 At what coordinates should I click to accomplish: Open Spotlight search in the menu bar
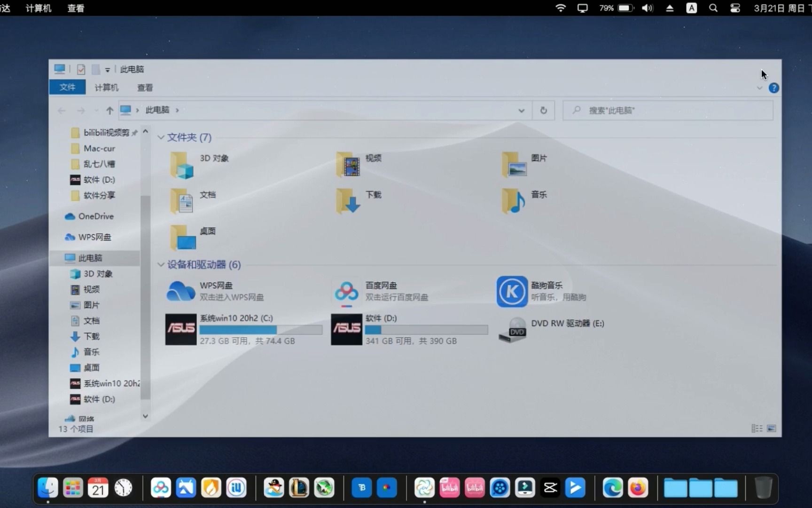713,8
